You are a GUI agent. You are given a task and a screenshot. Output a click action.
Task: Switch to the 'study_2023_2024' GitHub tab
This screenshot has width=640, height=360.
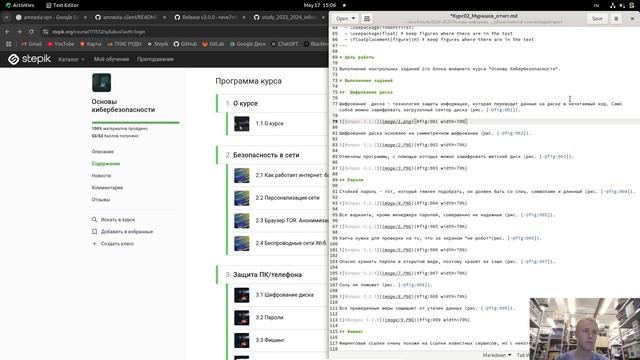coord(289,18)
